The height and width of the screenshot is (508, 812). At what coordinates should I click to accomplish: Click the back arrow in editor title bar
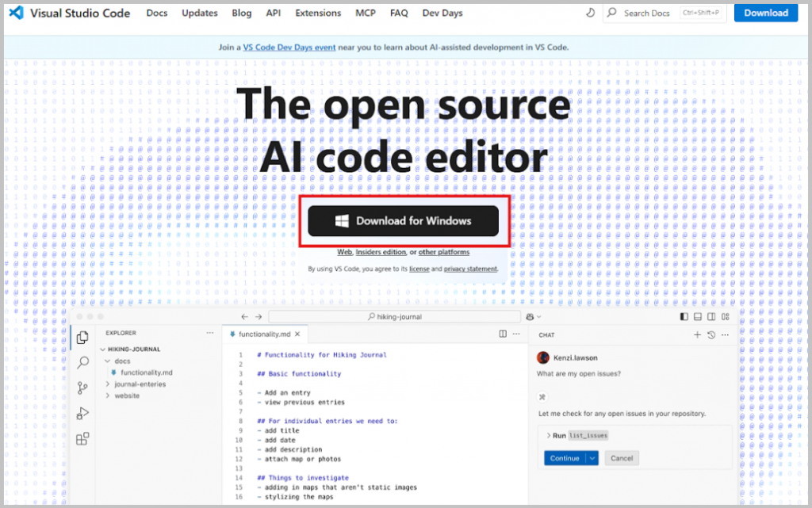point(244,316)
